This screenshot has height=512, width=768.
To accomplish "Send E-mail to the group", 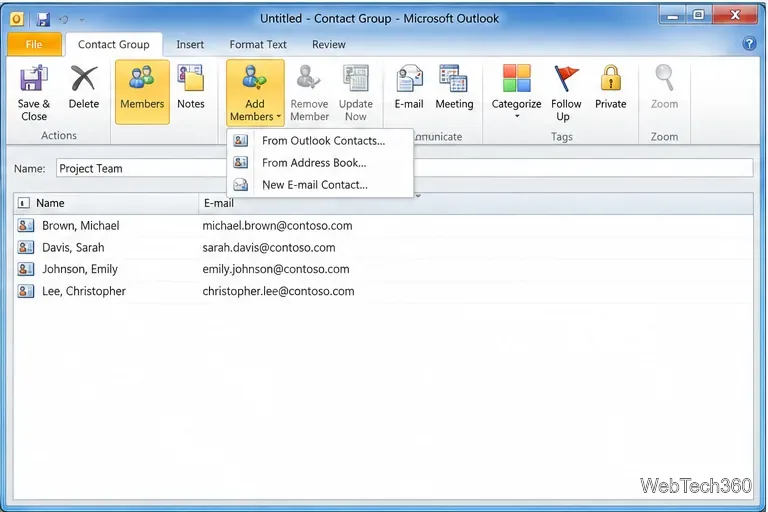I will coord(409,88).
